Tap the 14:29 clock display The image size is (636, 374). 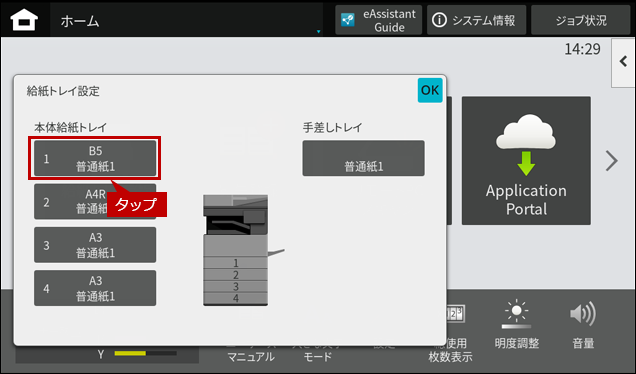[x=582, y=49]
